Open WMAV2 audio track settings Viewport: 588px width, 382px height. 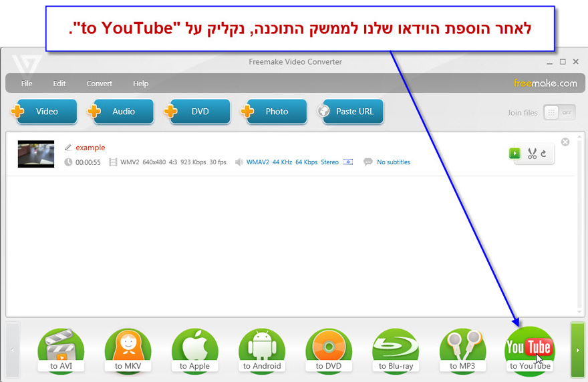point(293,162)
